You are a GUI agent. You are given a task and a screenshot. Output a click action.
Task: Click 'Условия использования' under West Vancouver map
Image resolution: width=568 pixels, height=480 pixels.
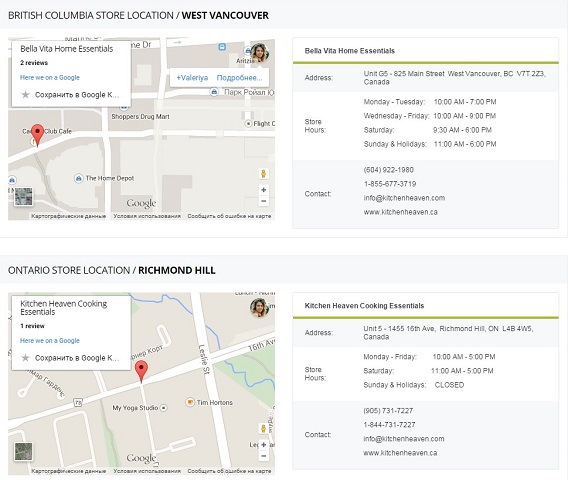tap(147, 216)
